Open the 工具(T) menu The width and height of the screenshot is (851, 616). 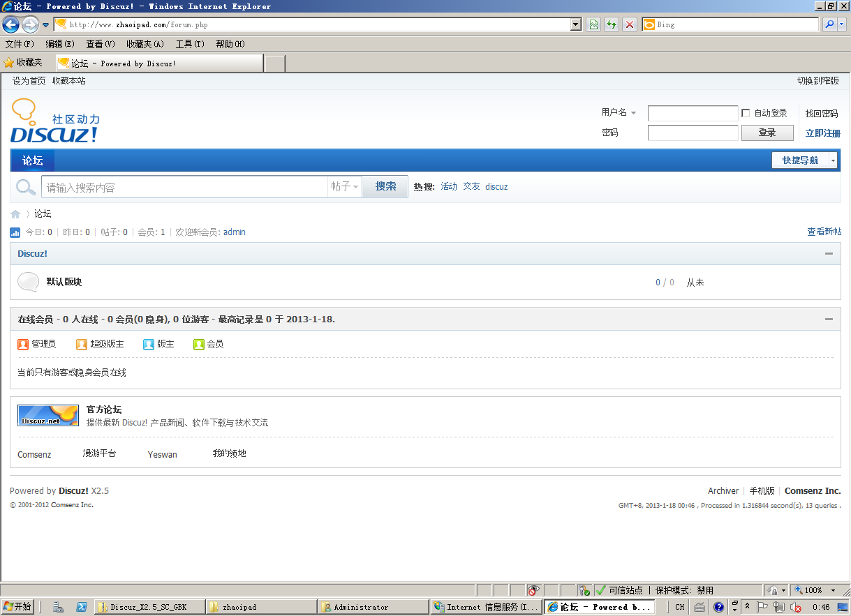coord(190,44)
